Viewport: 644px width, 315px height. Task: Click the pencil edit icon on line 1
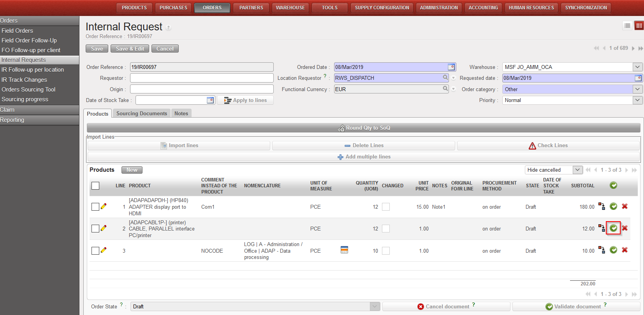pos(104,206)
